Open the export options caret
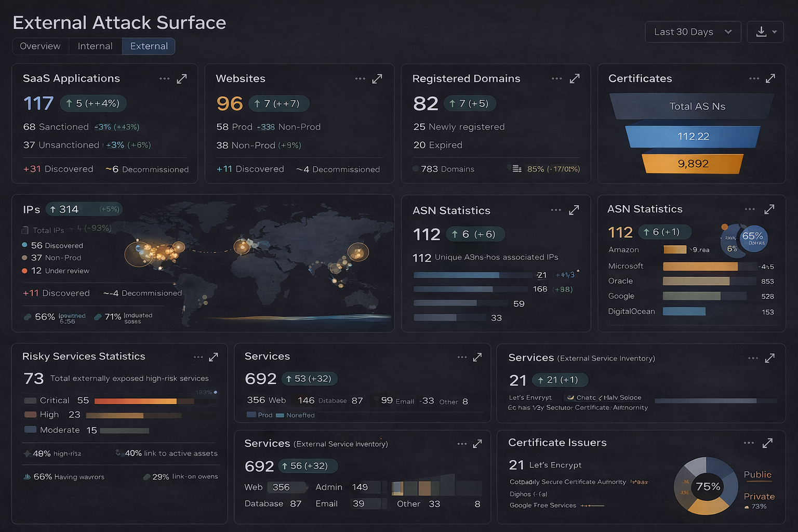 tap(775, 32)
